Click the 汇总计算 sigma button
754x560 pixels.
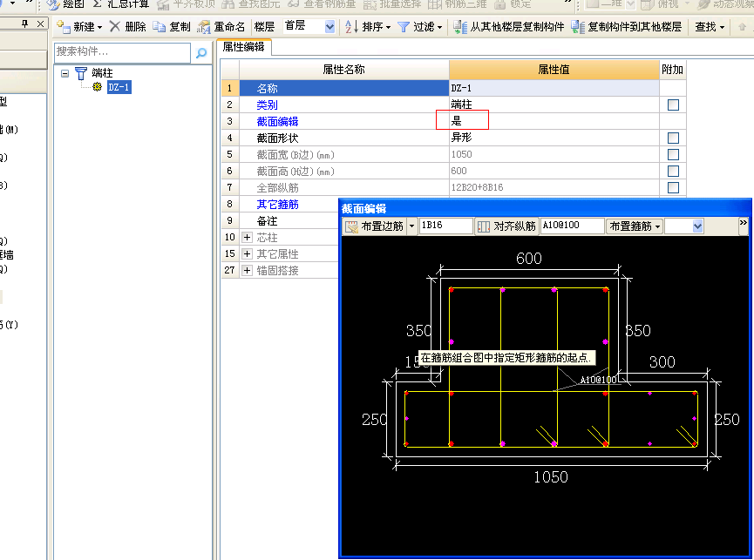click(x=121, y=4)
